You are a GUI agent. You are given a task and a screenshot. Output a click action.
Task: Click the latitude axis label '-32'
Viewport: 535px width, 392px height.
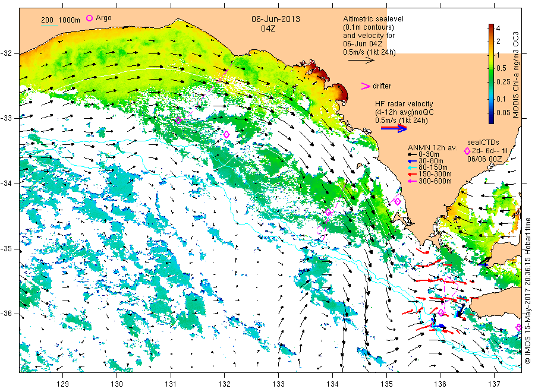tap(6, 53)
